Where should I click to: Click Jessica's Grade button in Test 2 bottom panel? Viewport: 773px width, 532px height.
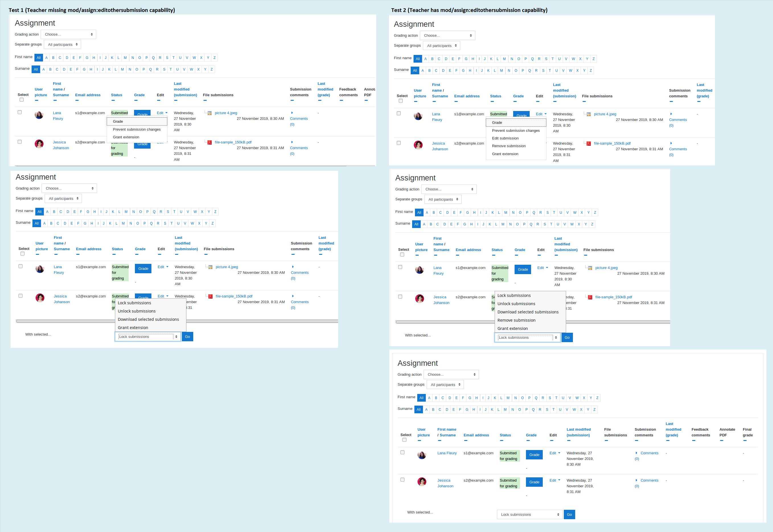pos(534,482)
